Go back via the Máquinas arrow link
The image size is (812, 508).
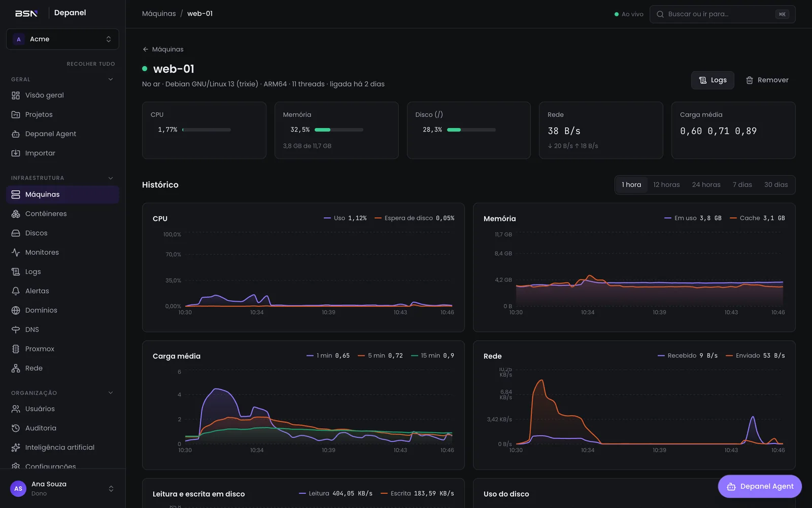point(163,49)
